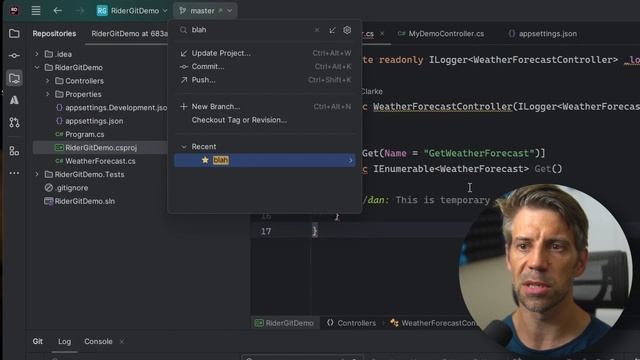Click RiderGitDemo breadcrumb
This screenshot has width=640, height=360.
pos(284,323)
